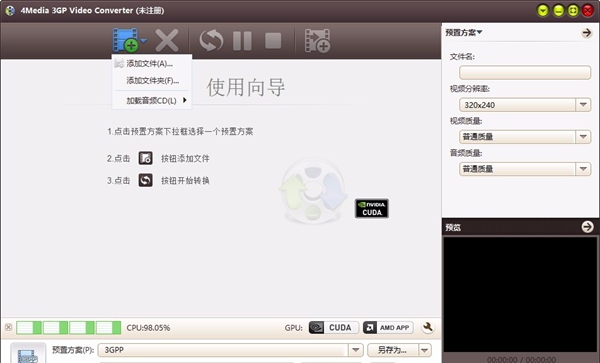Click the arrow icon on 预览 panel
This screenshot has height=363, width=600.
(x=587, y=227)
